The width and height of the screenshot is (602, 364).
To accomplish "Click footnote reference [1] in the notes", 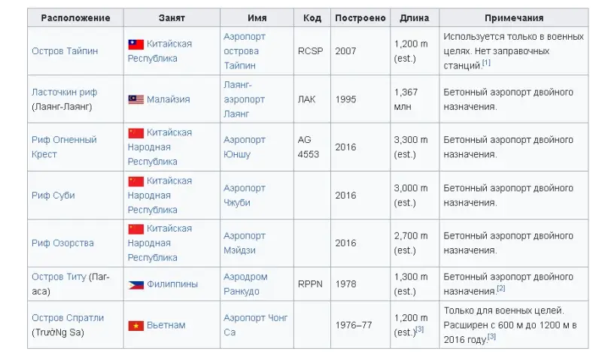I will [x=486, y=62].
